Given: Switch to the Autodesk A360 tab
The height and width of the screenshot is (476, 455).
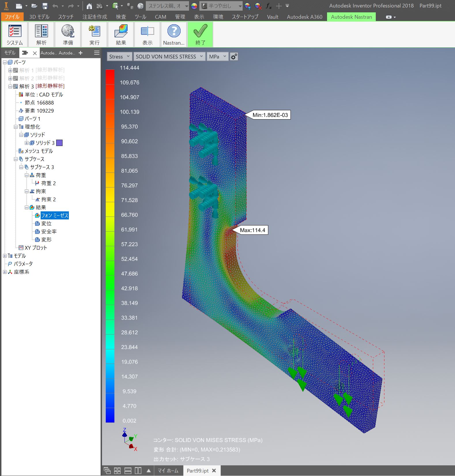Looking at the screenshot, I should pos(305,17).
